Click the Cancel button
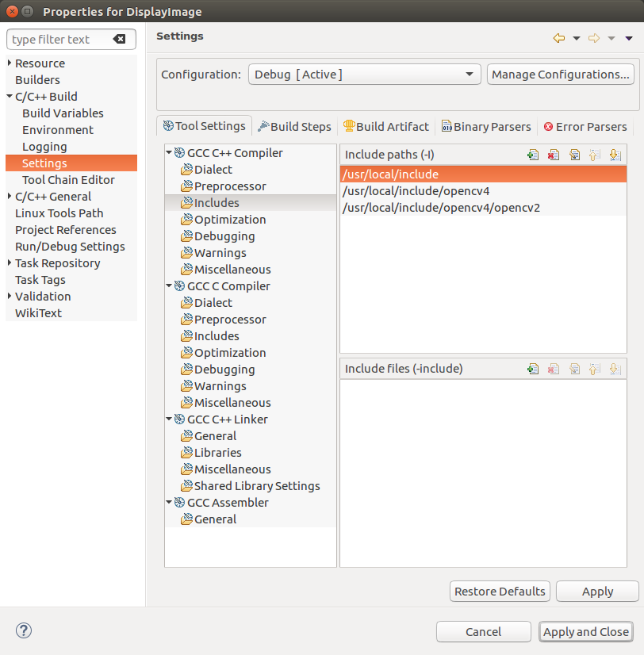The height and width of the screenshot is (655, 644). 484,631
